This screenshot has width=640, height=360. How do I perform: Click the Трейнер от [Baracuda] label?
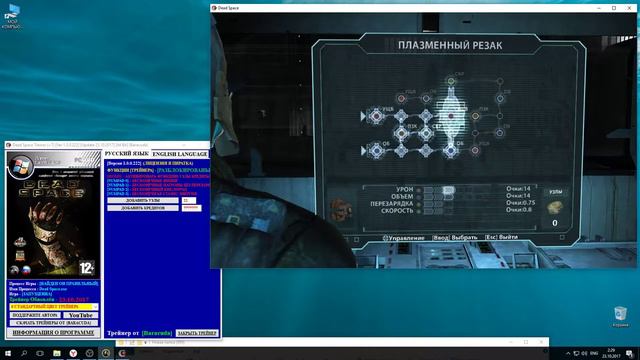tap(139, 333)
